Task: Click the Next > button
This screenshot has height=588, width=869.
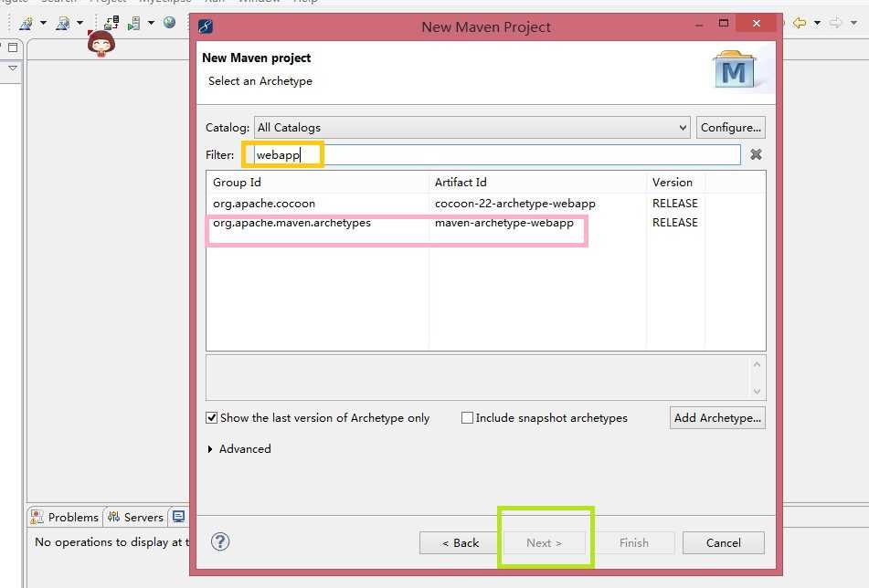Action: pos(544,542)
